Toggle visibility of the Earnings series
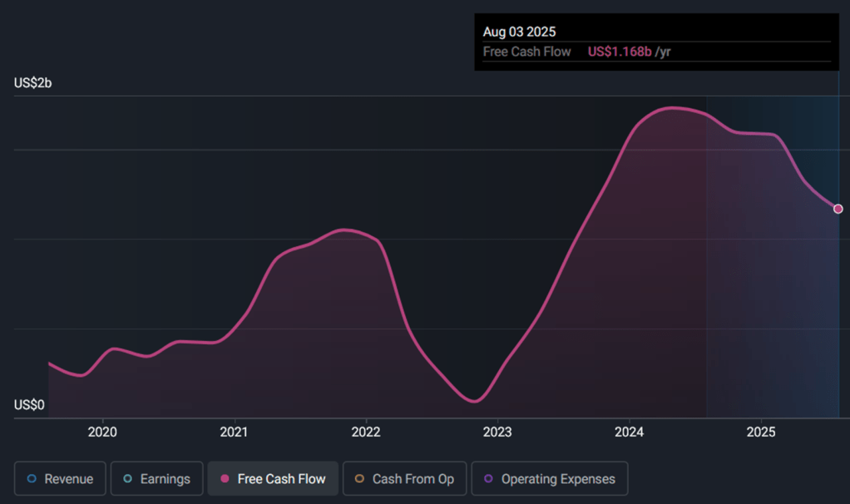Image resolution: width=850 pixels, height=504 pixels. (x=156, y=478)
